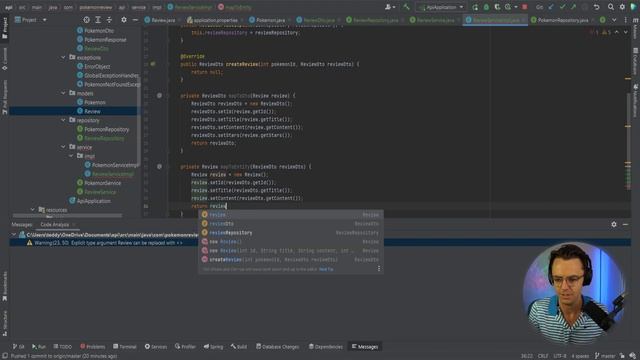
Task: Switch to Code Analysis tab
Action: click(55, 224)
